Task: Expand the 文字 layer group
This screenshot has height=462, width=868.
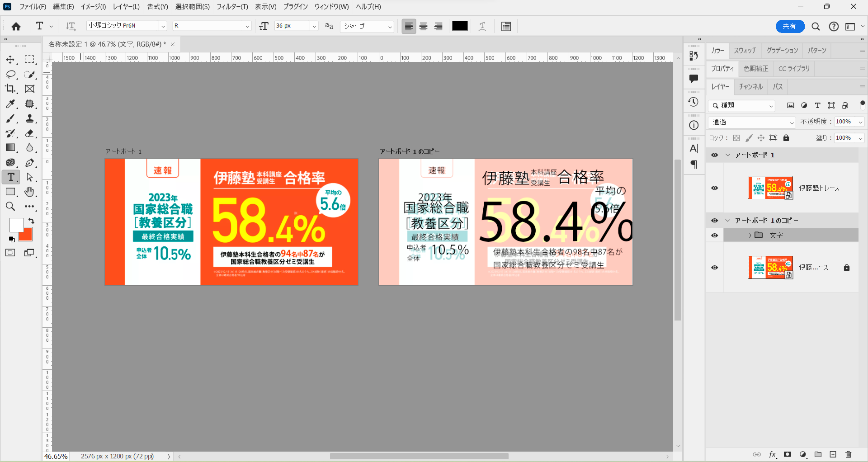Action: (x=750, y=235)
